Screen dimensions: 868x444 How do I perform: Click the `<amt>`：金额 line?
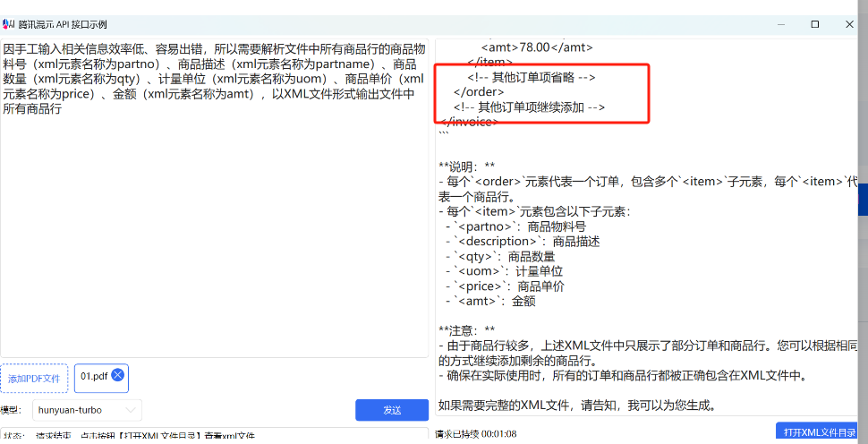click(489, 301)
